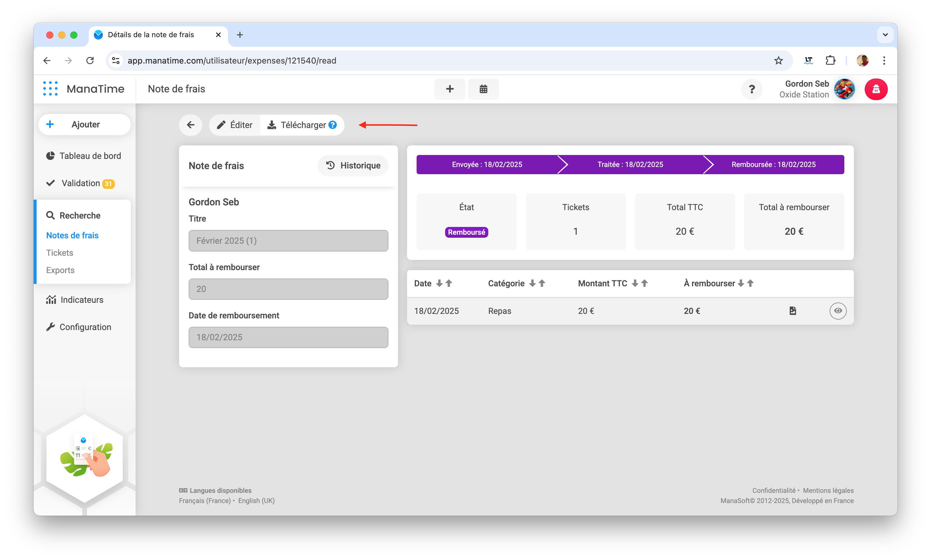The image size is (931, 560).
Task: Open the Historique history view
Action: tap(353, 165)
